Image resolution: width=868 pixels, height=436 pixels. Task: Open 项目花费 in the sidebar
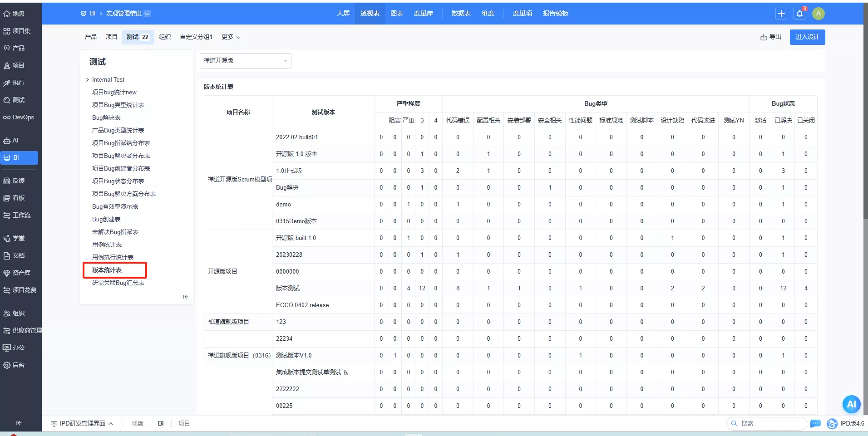(20, 290)
